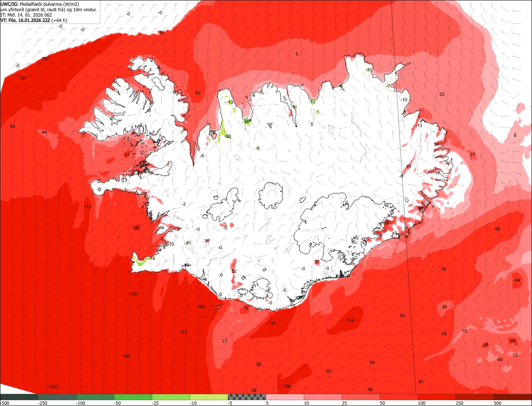Click the legend swatch between 100 and 250
This screenshot has height=406, width=532.
tap(437, 397)
